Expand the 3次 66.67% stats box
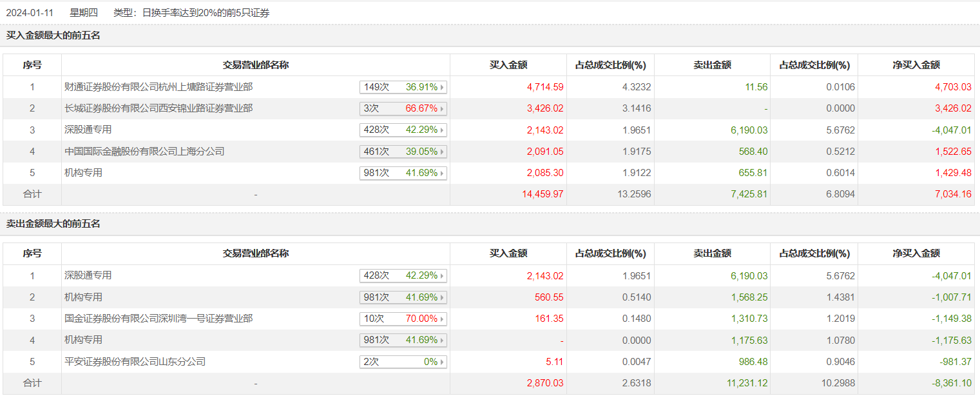 point(403,108)
